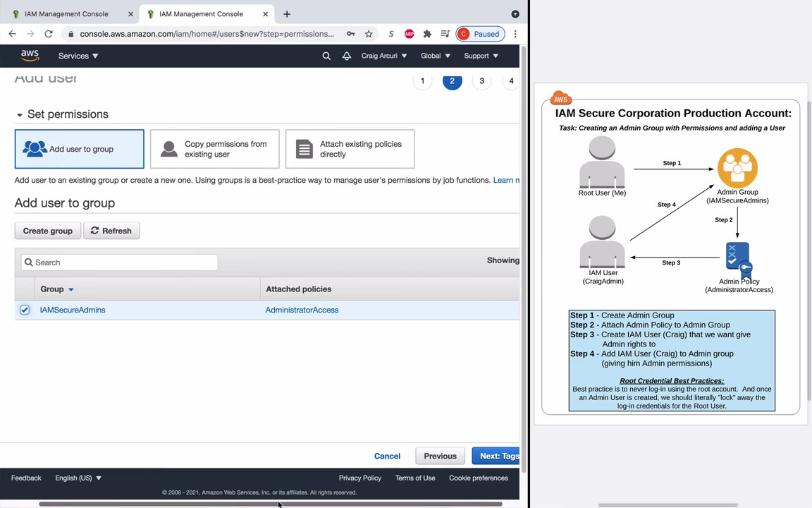The height and width of the screenshot is (508, 812).
Task: Click the browser address bar URL
Action: pyautogui.click(x=207, y=34)
